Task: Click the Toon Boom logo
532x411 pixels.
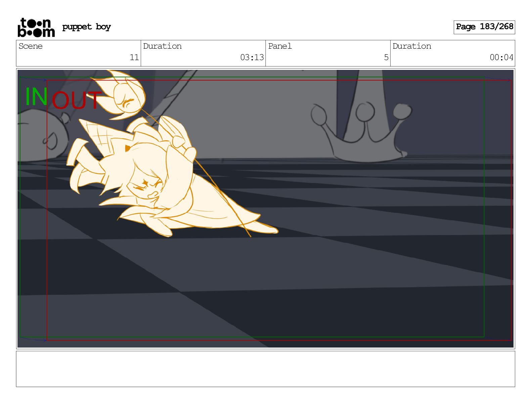Action: tap(36, 27)
